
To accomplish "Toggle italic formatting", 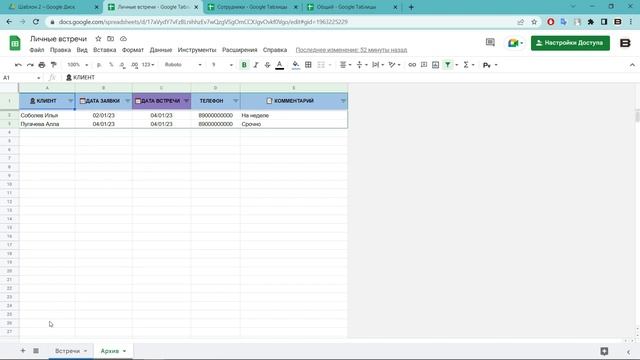I will tap(256, 65).
